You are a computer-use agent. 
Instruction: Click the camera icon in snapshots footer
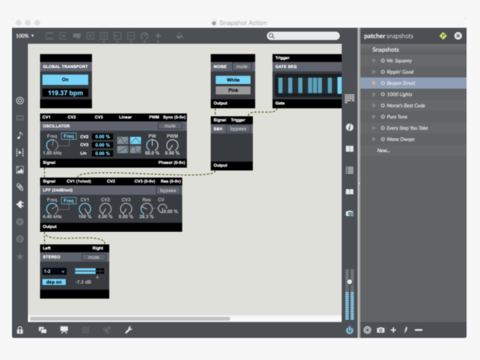380,330
